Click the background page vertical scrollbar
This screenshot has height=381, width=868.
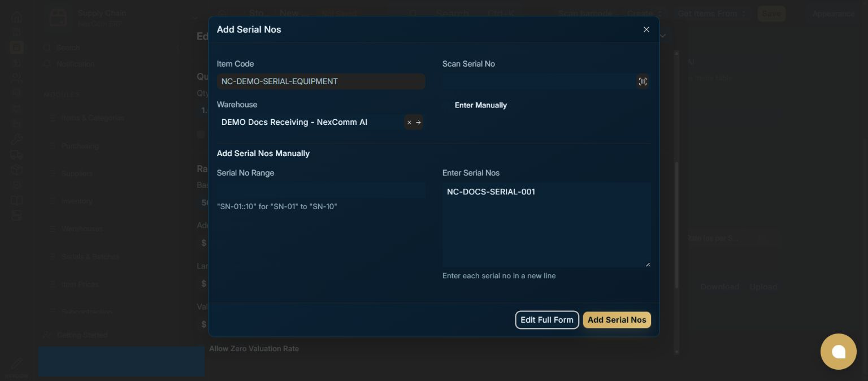click(676, 225)
